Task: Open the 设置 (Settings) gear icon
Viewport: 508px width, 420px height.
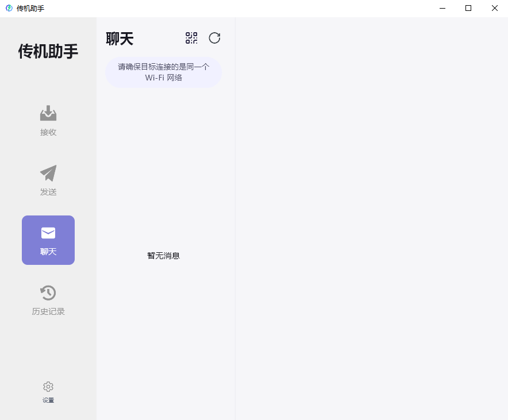Action: coord(48,386)
